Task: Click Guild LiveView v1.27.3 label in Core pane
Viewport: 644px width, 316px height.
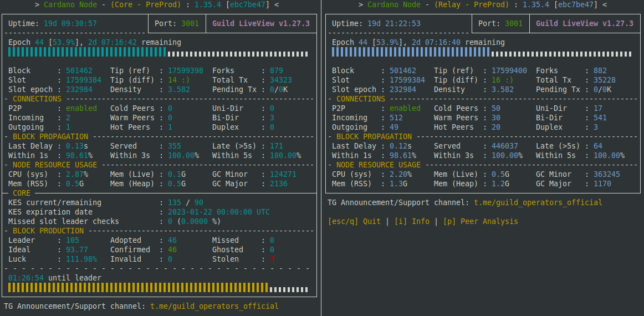Action: (261, 23)
